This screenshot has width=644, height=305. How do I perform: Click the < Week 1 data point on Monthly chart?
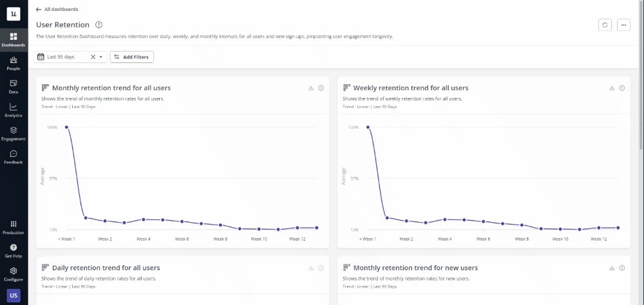coord(66,127)
